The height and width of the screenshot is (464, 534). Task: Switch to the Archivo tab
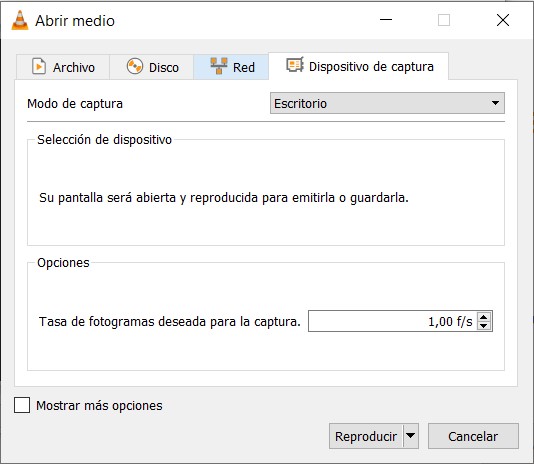(x=63, y=67)
